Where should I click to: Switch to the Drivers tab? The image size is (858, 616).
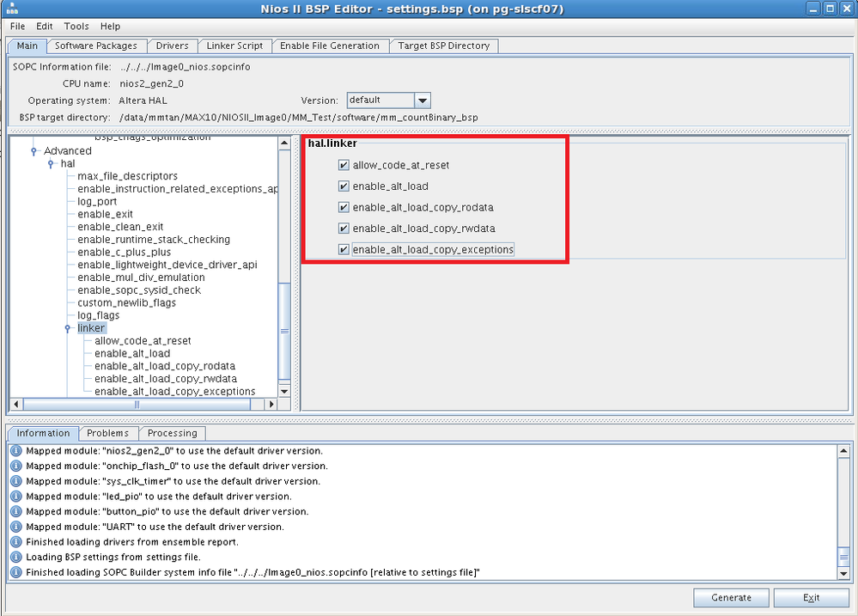point(173,46)
